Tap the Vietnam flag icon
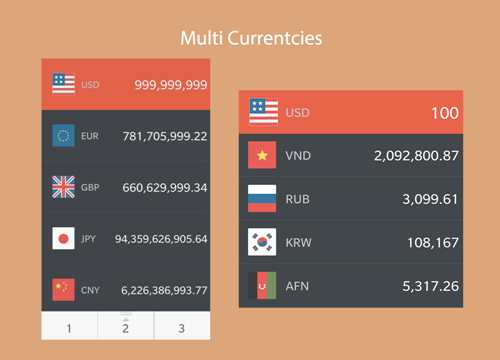Screen dimensions: 500x360 coord(262,155)
